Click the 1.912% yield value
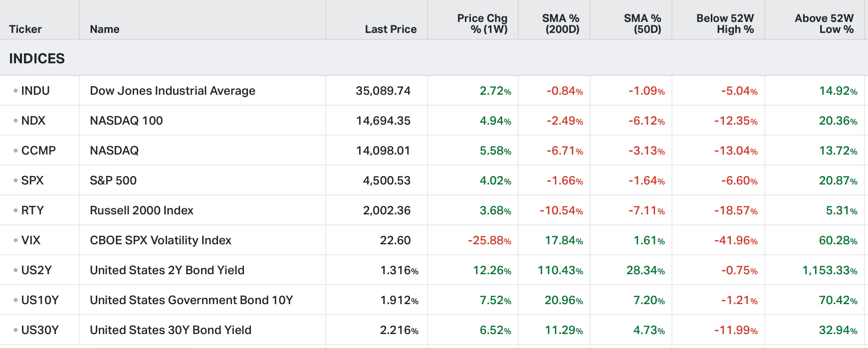The width and height of the screenshot is (868, 348). (399, 300)
